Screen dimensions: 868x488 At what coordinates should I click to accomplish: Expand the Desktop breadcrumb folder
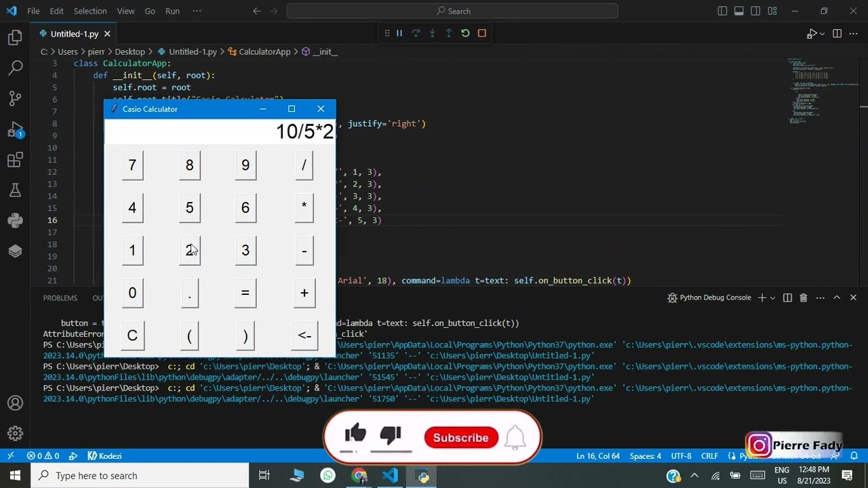pos(130,52)
